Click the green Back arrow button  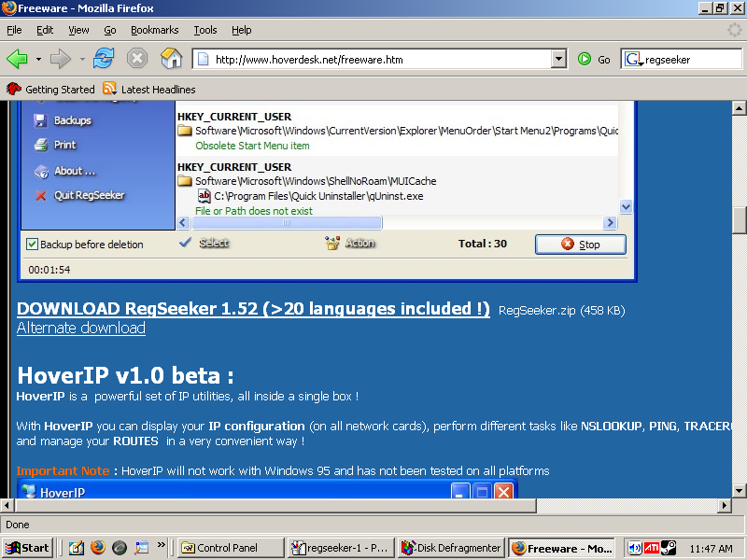coord(17,59)
